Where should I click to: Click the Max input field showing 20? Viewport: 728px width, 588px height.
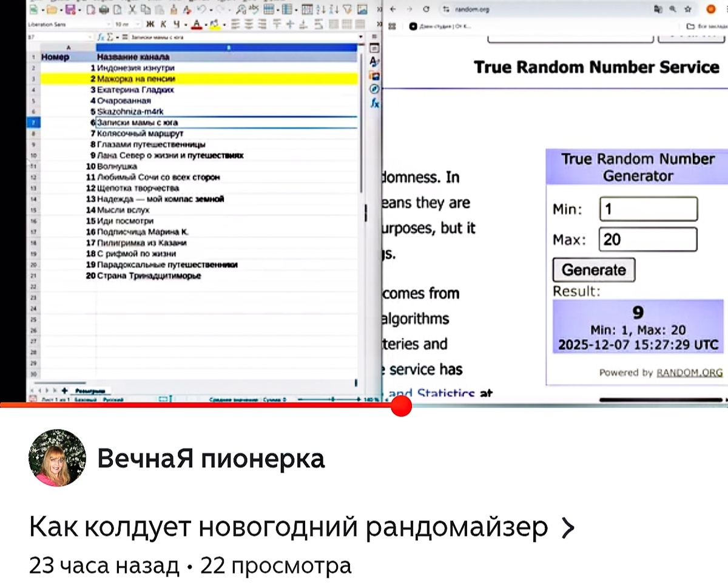tap(648, 239)
